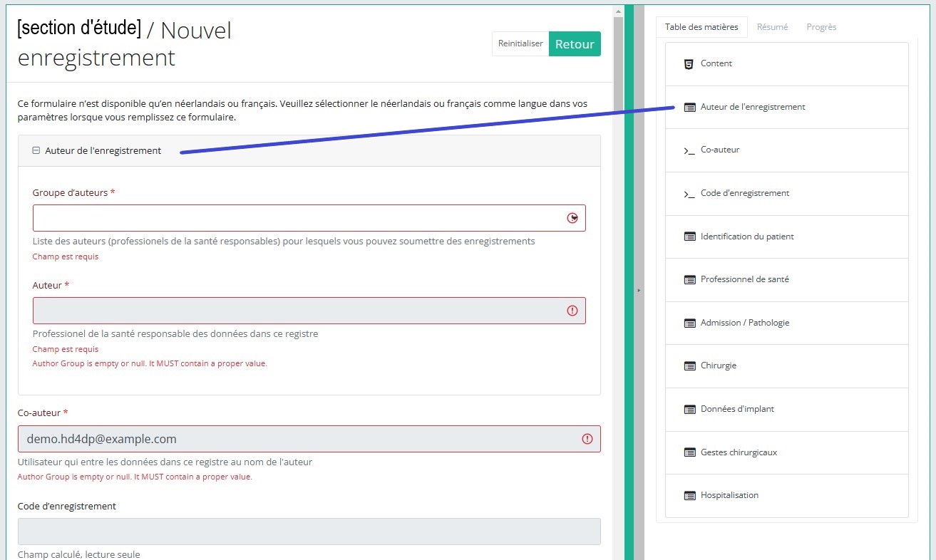Click the Code d'enregistrement read-only field
The height and width of the screenshot is (560, 936).
tap(309, 532)
